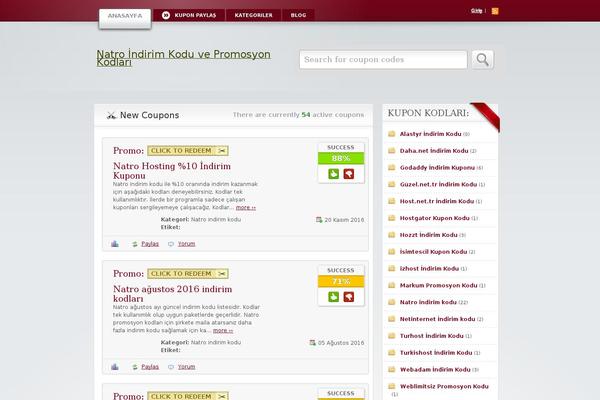The height and width of the screenshot is (400, 600).
Task: Open Godaddy İndirim Kuponu category
Action: pos(437,168)
